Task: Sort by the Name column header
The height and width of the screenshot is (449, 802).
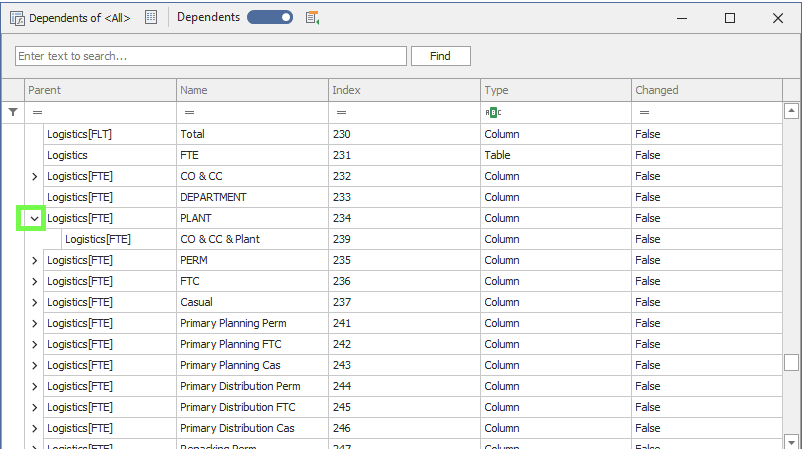Action: (x=252, y=90)
